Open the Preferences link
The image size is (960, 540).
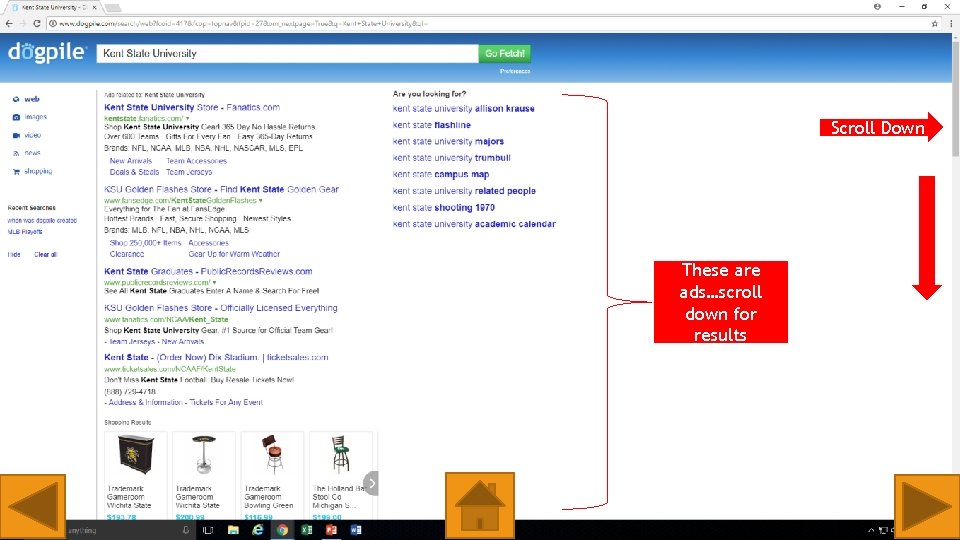tap(515, 71)
